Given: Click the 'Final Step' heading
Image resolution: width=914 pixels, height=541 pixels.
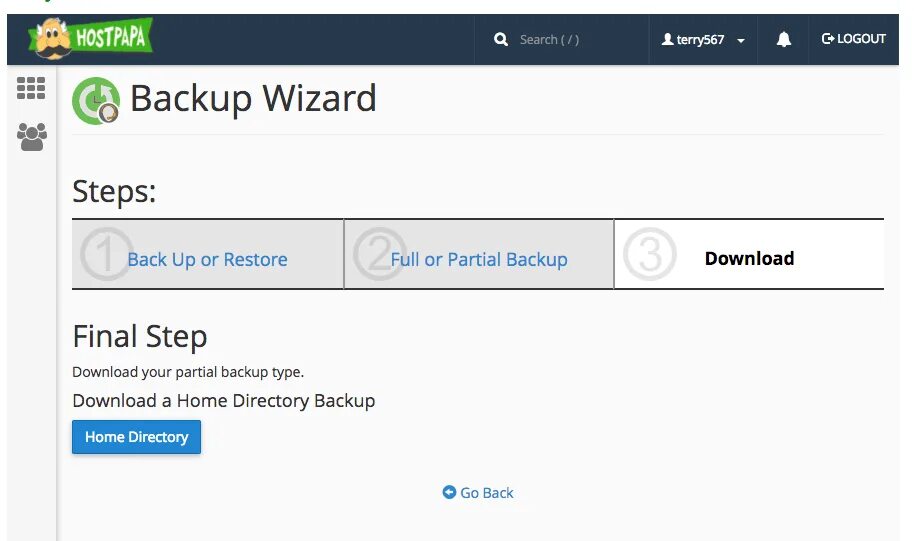Looking at the screenshot, I should [x=140, y=336].
